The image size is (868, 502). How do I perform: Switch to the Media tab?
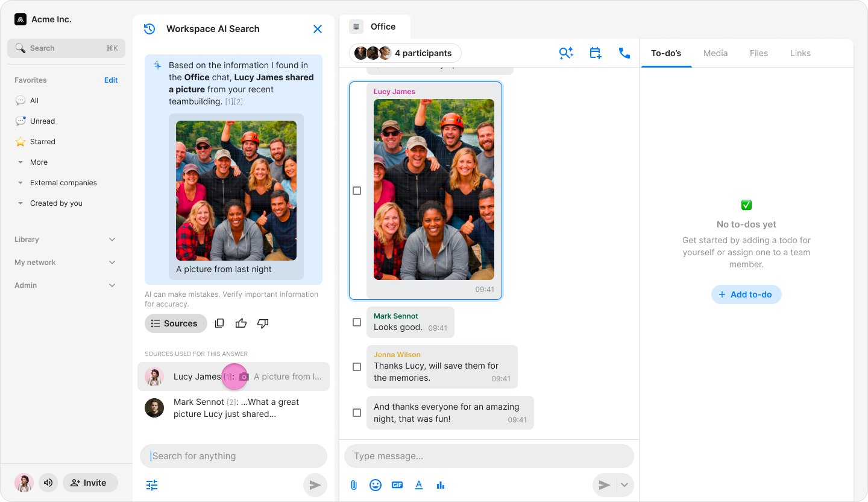(x=715, y=53)
